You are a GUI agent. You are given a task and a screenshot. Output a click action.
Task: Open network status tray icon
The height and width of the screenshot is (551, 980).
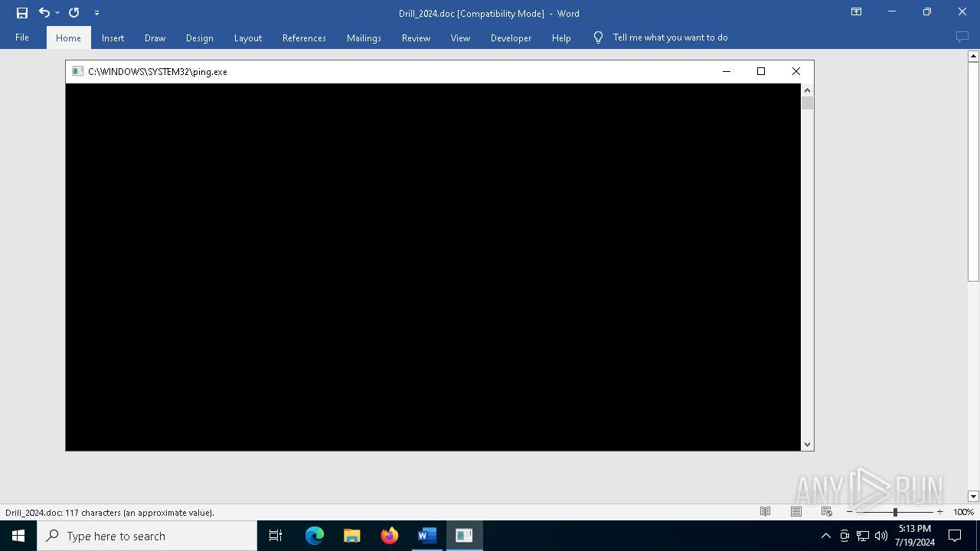pyautogui.click(x=863, y=536)
